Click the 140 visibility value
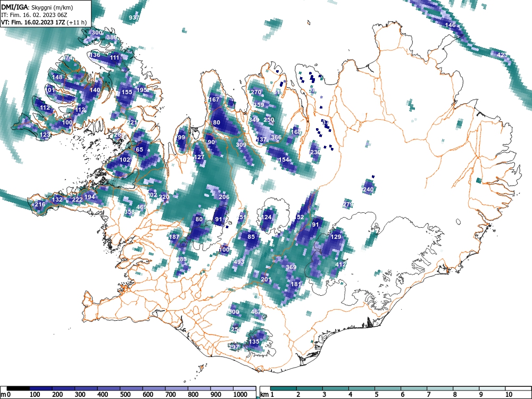This screenshot has height=399, width=532. click(x=95, y=90)
